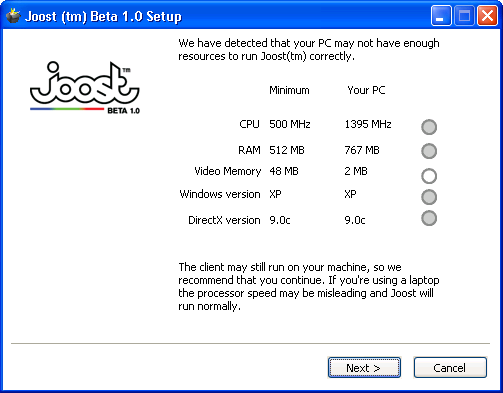Viewport: 503px width, 393px height.
Task: Click the Minimum Windows 'XP' value
Action: (x=275, y=194)
